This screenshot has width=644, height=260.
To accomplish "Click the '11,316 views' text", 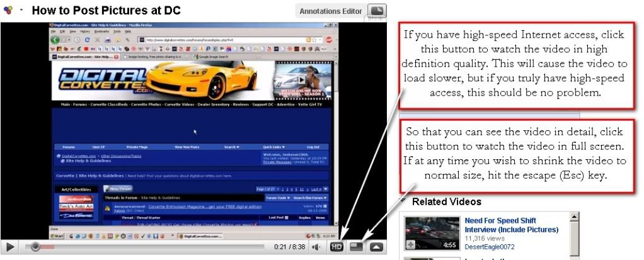I will click(485, 238).
